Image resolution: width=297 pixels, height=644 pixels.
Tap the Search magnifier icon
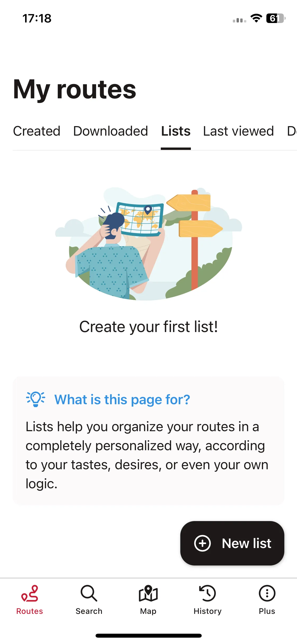tap(89, 594)
